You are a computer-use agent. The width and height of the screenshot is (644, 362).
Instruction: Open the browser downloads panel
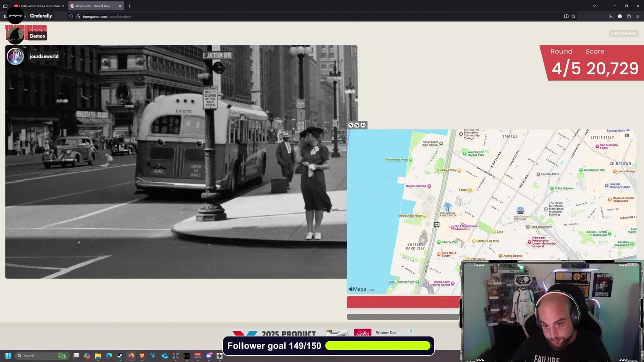611,16
